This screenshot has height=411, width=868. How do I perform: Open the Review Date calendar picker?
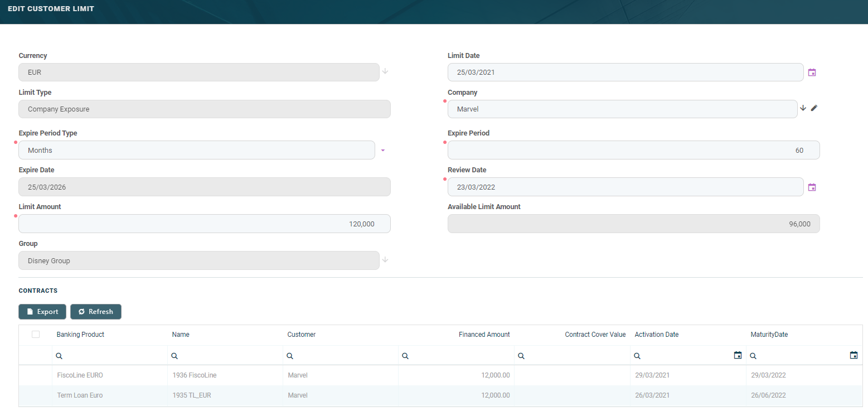pyautogui.click(x=812, y=187)
